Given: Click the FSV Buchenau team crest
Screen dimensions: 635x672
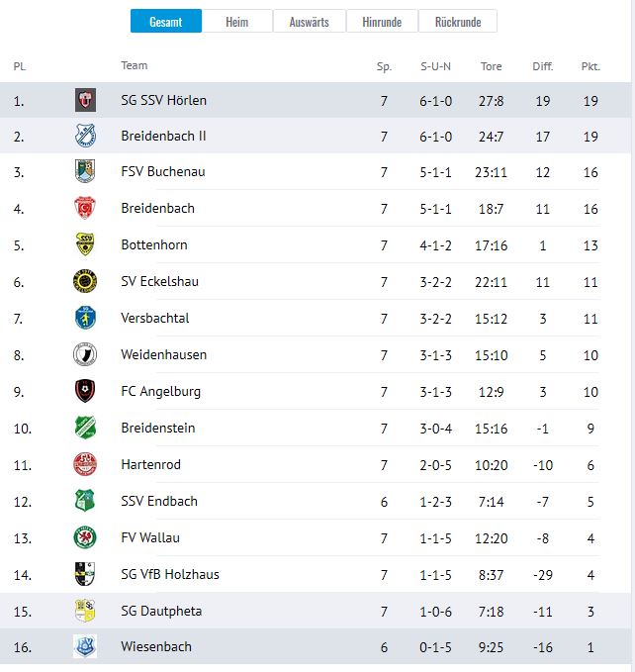Looking at the screenshot, I should pyautogui.click(x=85, y=171).
